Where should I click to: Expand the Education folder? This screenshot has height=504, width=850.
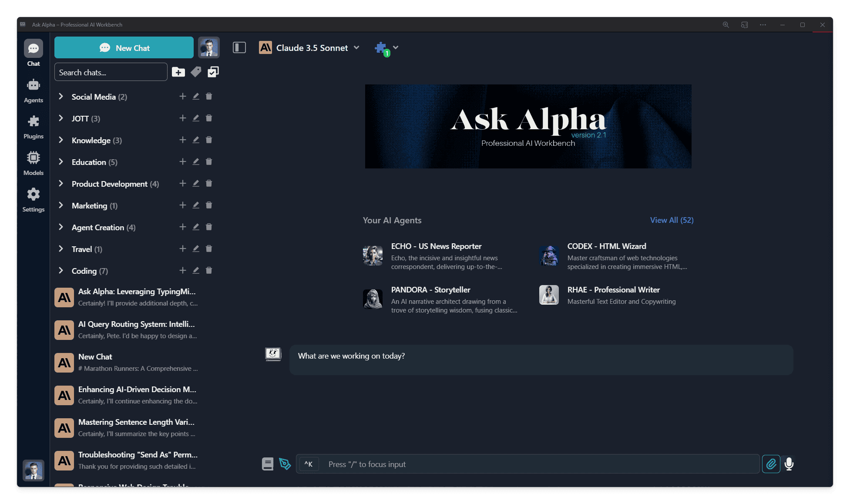click(x=61, y=161)
